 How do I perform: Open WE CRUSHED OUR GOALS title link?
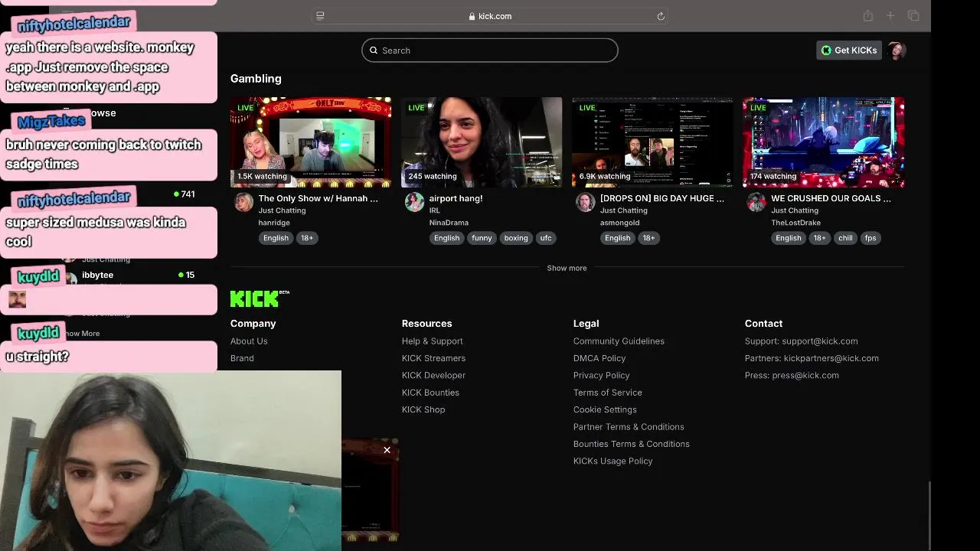[x=831, y=198]
